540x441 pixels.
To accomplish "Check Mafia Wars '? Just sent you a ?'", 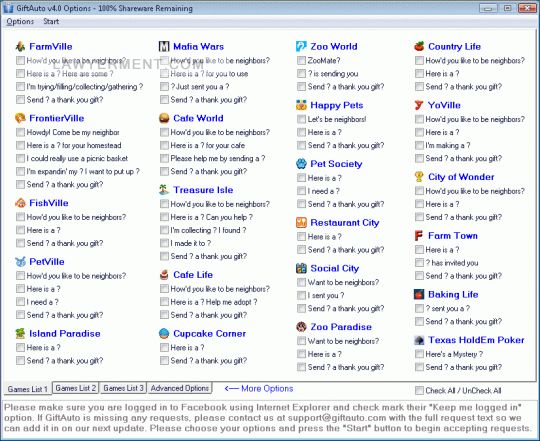I will [164, 86].
